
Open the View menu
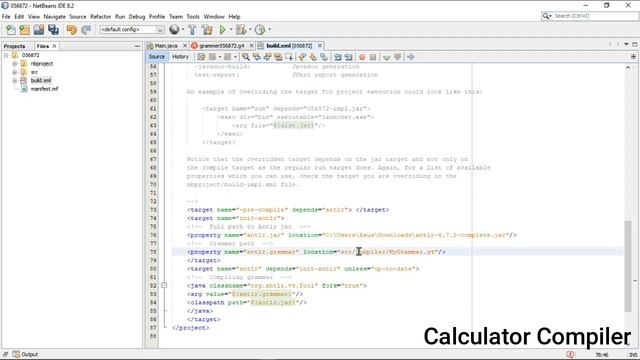(x=34, y=17)
